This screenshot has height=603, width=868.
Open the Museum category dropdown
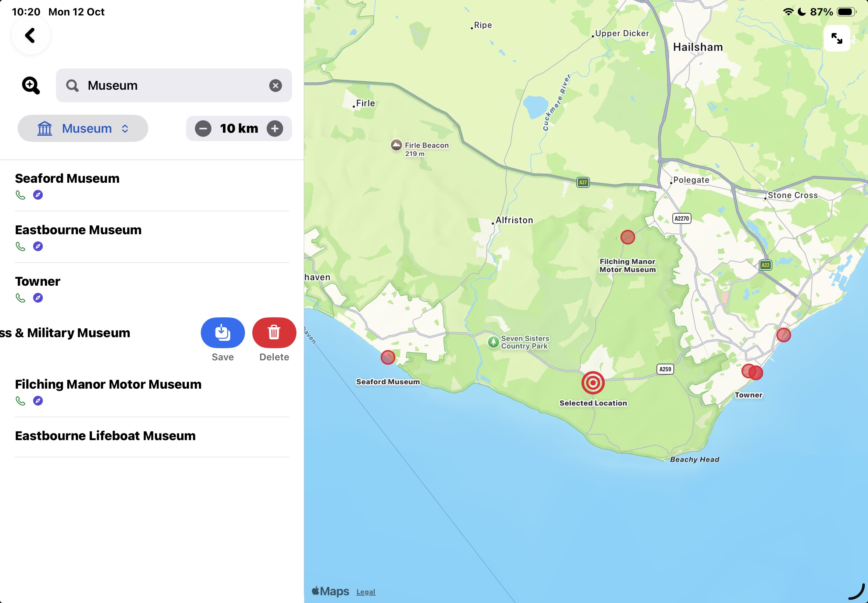click(x=83, y=128)
